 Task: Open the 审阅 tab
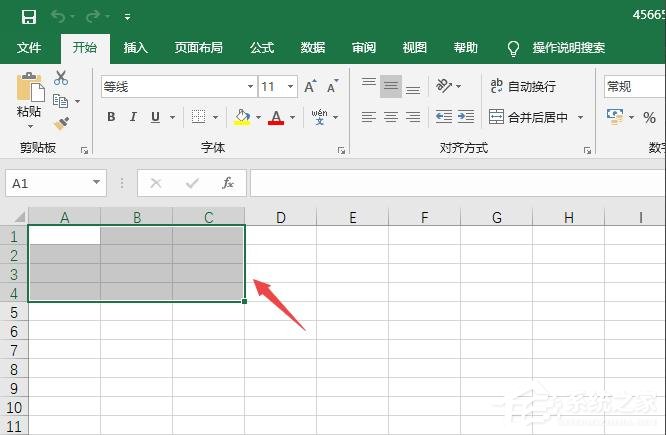(364, 48)
